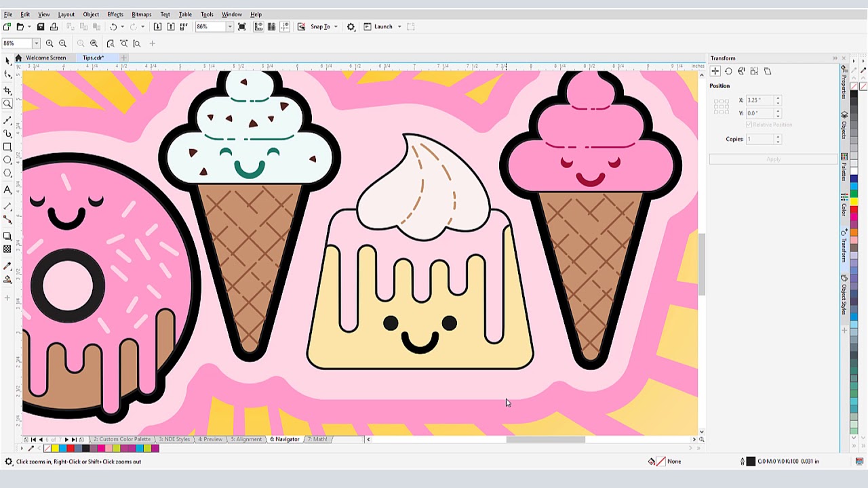Click the X position input field
The image size is (868, 488).
point(759,100)
